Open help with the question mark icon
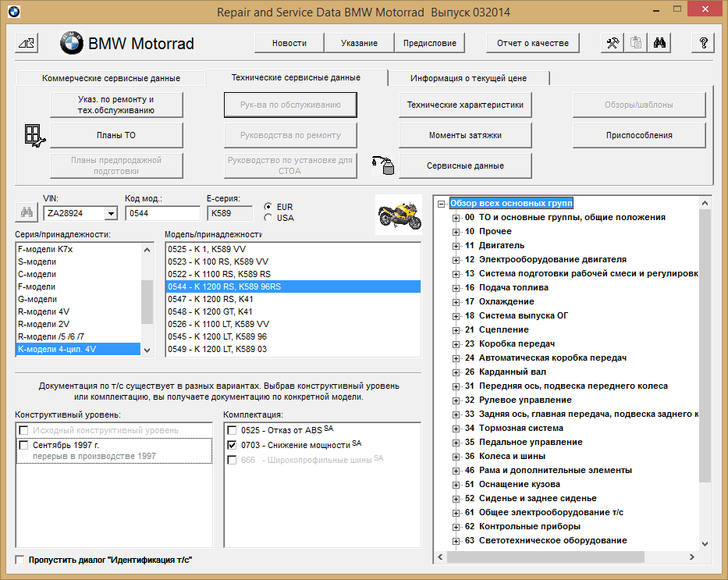 703,44
